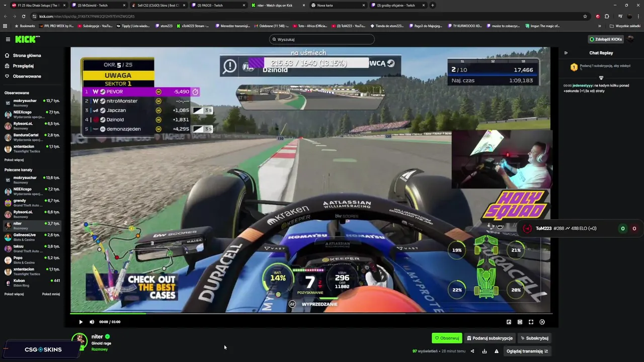Bookmark this page with star icon
Image resolution: width=644 pixels, height=362 pixels.
(x=585, y=16)
